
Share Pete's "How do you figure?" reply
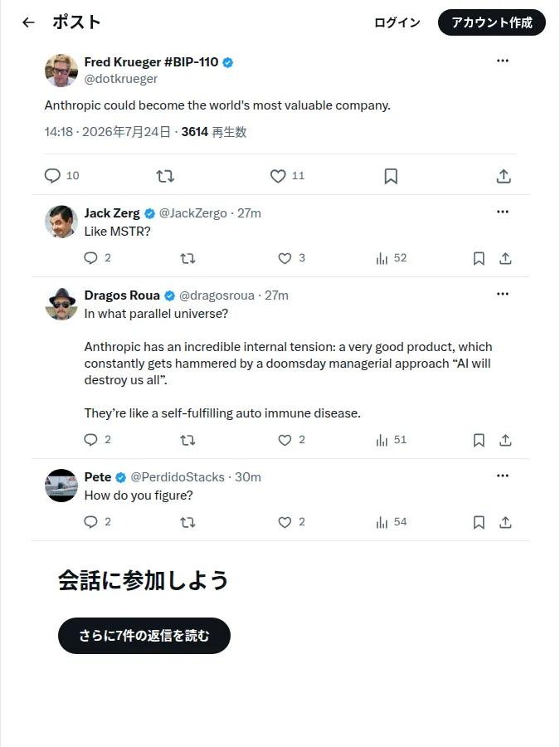point(505,523)
